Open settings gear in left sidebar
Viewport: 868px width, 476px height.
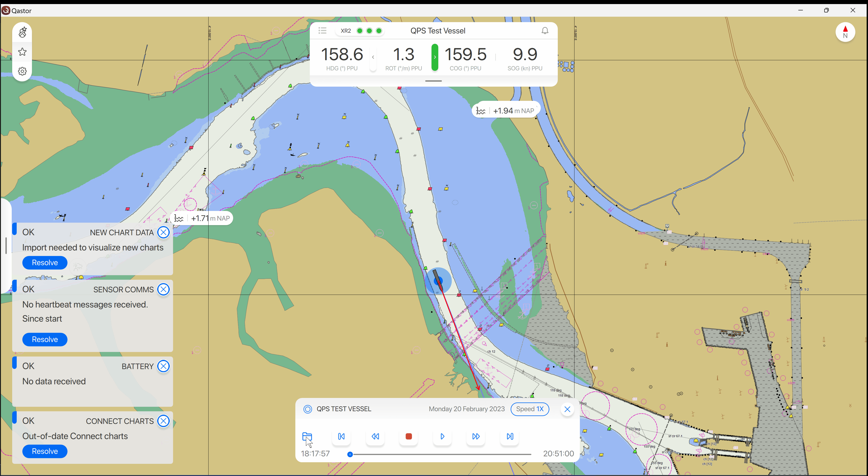(x=22, y=72)
